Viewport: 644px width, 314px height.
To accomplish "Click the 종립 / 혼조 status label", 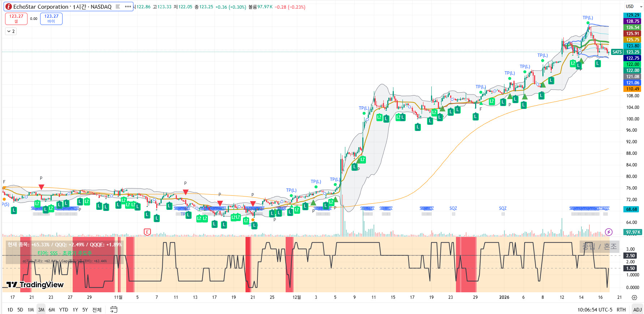I will click(x=600, y=246).
